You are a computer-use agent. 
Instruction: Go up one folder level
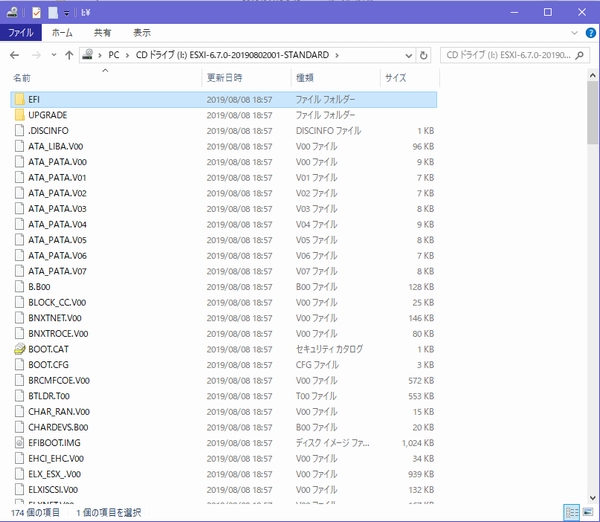point(69,55)
